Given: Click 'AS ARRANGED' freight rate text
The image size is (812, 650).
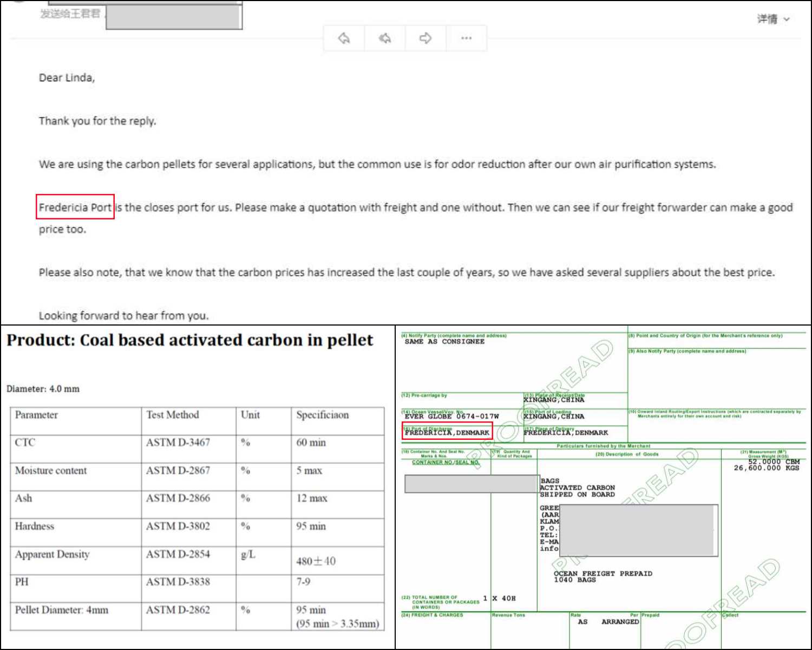Looking at the screenshot, I should click(x=608, y=622).
